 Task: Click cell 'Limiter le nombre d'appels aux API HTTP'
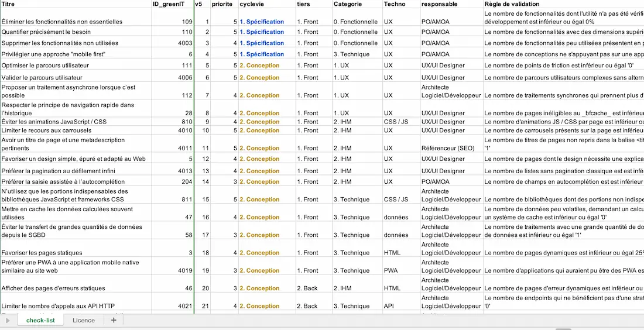(x=76, y=301)
